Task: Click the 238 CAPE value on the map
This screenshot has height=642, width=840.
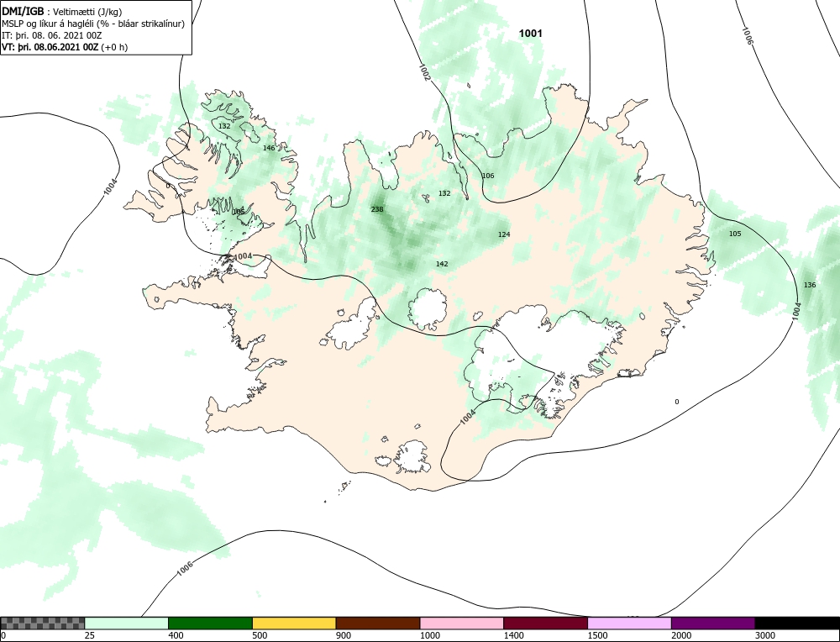Action: (377, 209)
